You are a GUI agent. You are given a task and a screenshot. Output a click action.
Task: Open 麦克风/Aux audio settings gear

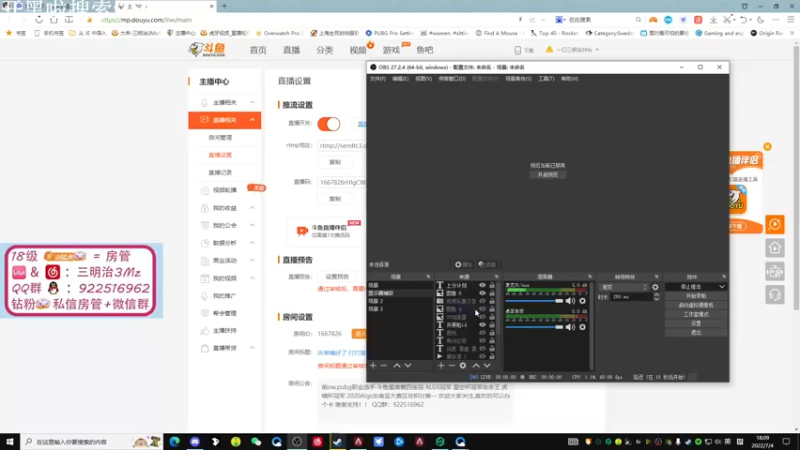point(582,301)
